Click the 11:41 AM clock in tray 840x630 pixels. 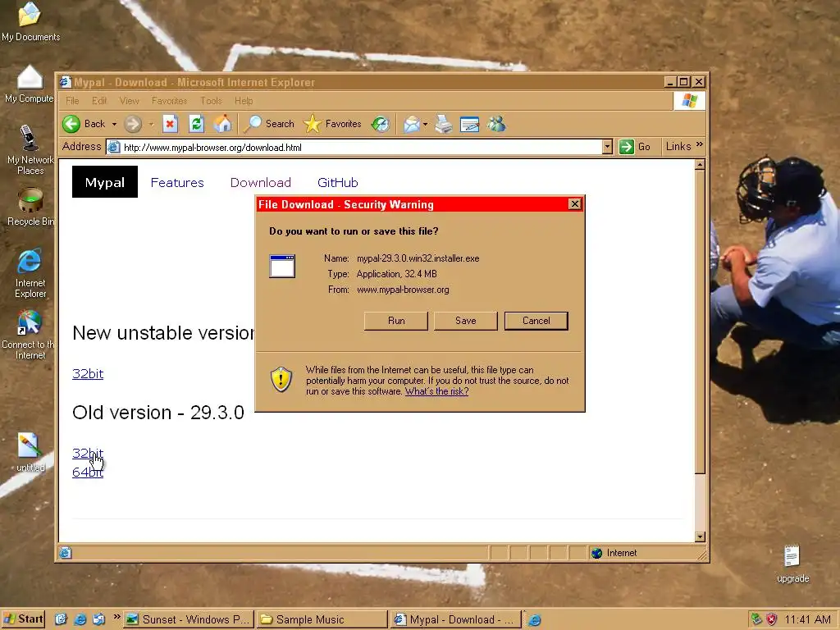coord(807,620)
